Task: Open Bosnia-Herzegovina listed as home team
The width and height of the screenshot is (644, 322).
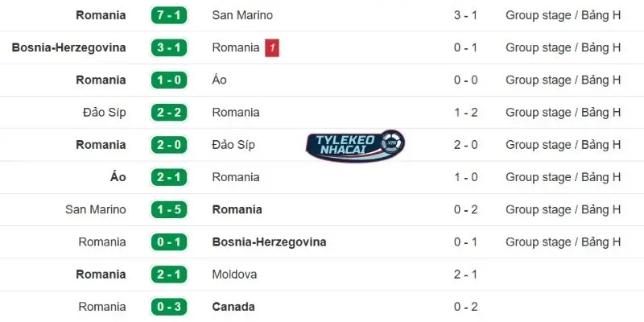Action: click(x=69, y=47)
